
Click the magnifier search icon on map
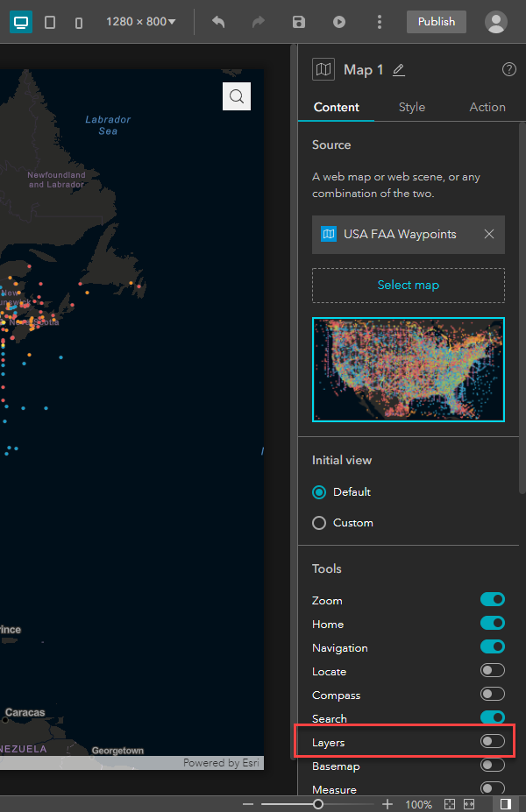pos(237,96)
